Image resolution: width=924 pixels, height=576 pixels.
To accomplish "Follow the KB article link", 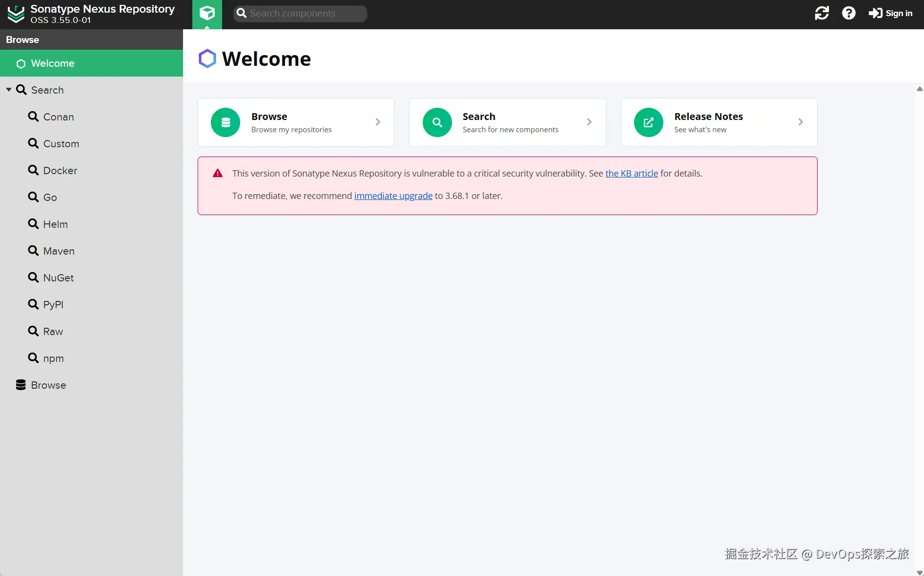I will pyautogui.click(x=632, y=173).
